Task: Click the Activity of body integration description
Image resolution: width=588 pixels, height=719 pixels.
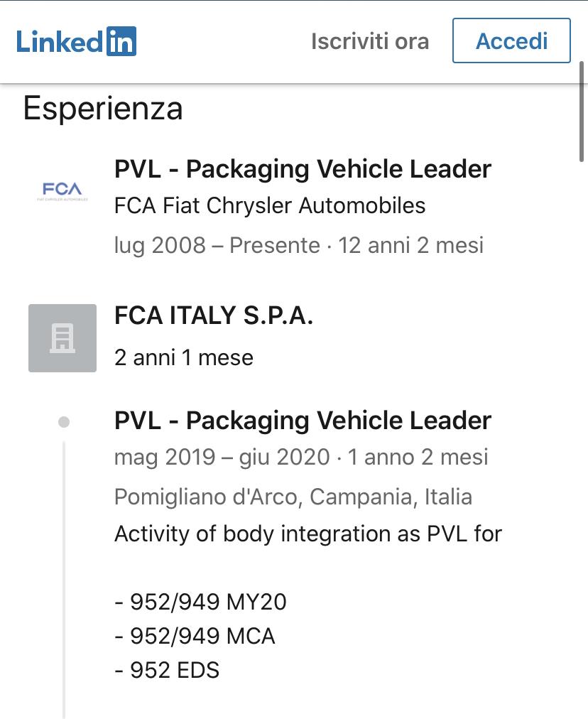Action: click(308, 534)
